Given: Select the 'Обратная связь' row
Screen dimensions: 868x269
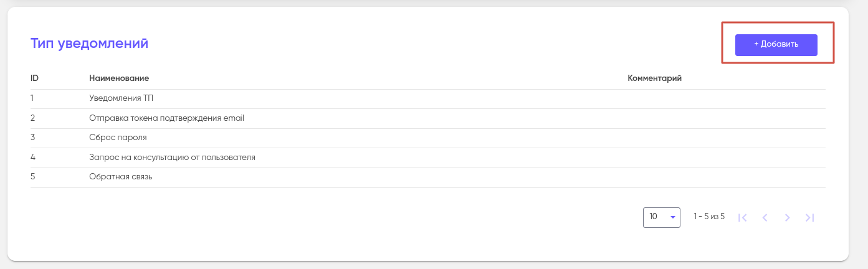Looking at the screenshot, I should 121,177.
